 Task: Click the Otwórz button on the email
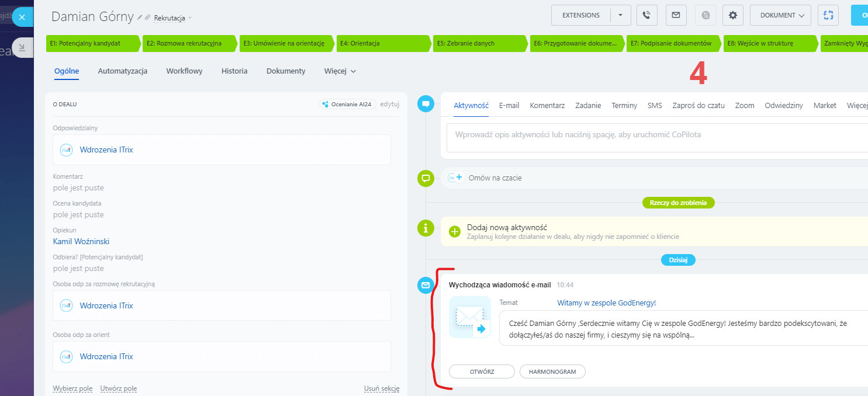481,371
